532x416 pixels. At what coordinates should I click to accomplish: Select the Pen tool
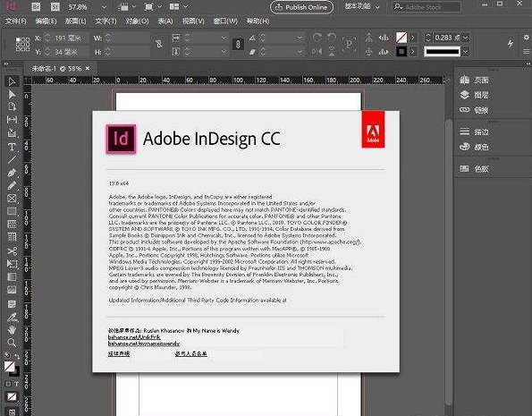[x=12, y=173]
